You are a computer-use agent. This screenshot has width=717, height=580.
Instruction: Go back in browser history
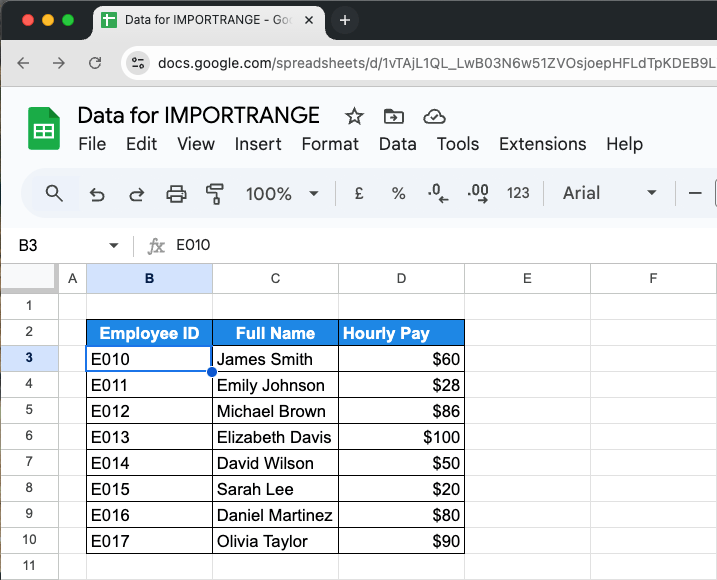23,63
